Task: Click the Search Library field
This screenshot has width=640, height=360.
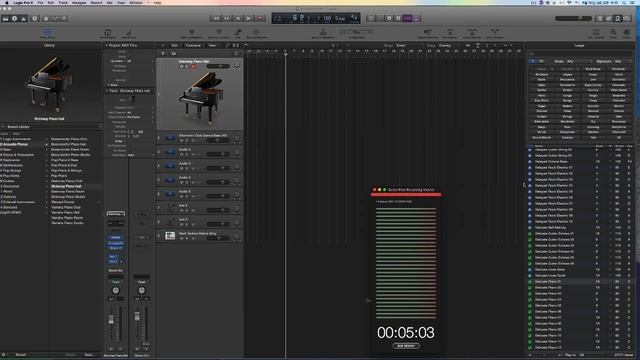Action: click(51, 127)
